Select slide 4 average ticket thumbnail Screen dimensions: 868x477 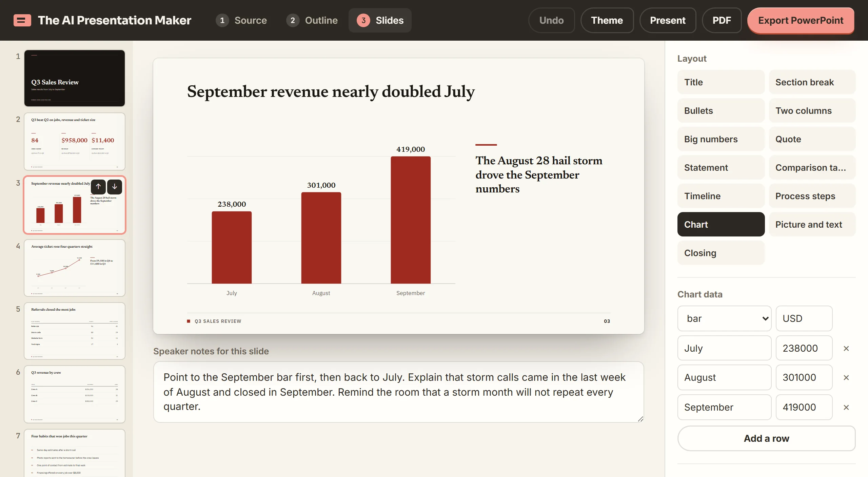click(75, 268)
